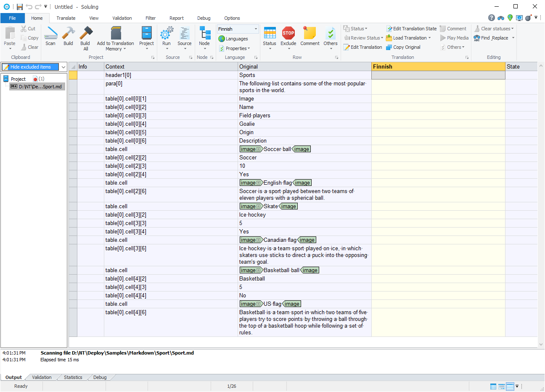Viewport: 545px width, 392px height.
Task: Open the File menu tab
Action: [x=13, y=18]
